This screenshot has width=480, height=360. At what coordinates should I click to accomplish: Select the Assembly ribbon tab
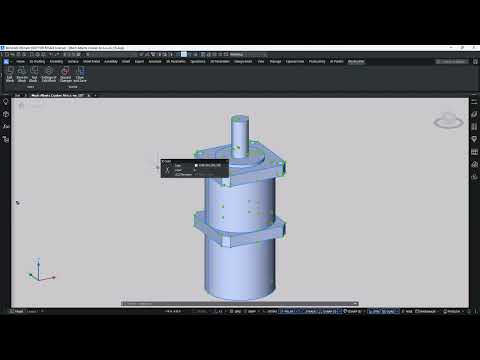[111, 62]
